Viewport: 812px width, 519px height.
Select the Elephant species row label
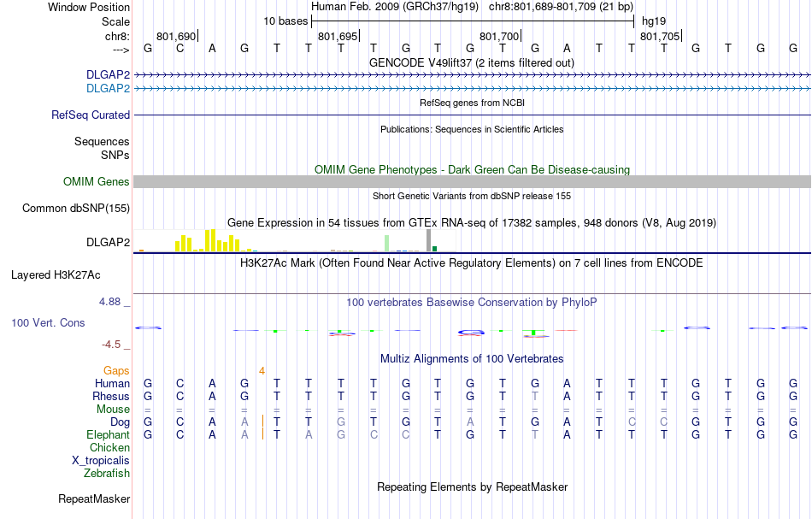[109, 434]
